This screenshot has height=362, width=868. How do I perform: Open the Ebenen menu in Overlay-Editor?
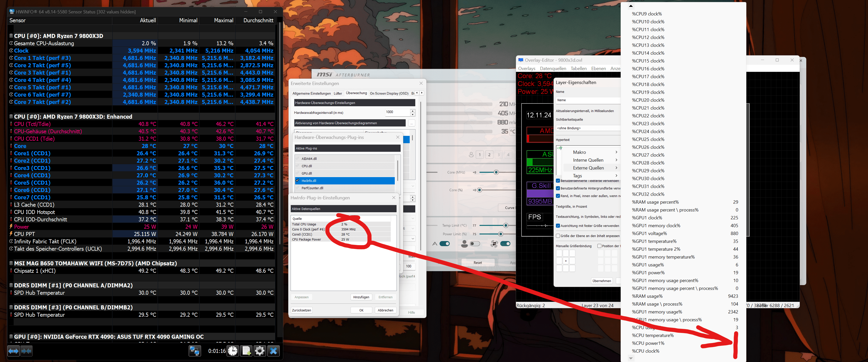pyautogui.click(x=598, y=68)
